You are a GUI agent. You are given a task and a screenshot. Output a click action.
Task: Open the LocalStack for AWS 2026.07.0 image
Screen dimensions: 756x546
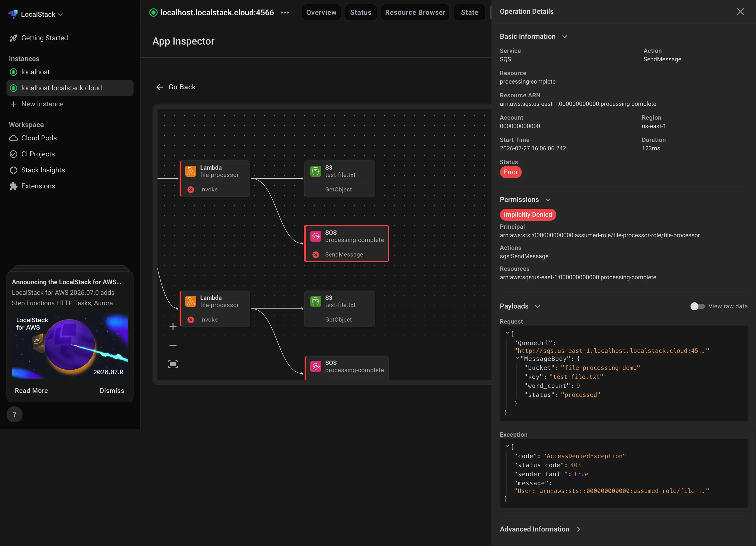pos(70,346)
